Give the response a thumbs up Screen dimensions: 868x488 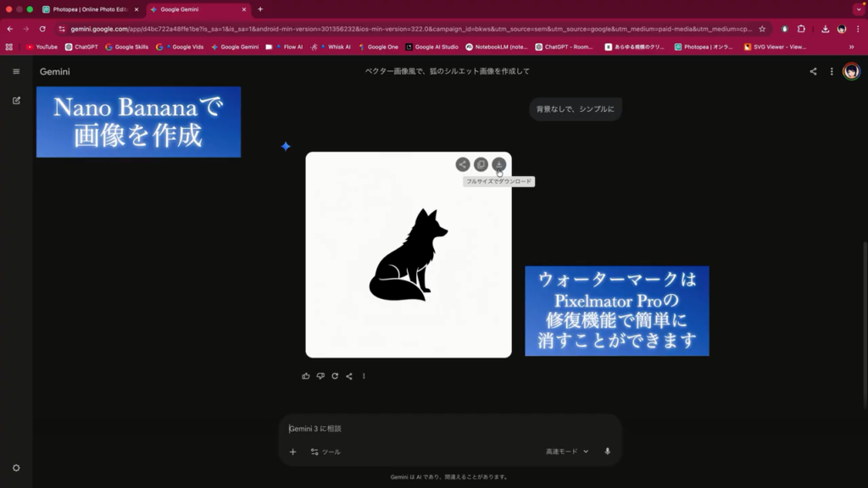coord(306,376)
